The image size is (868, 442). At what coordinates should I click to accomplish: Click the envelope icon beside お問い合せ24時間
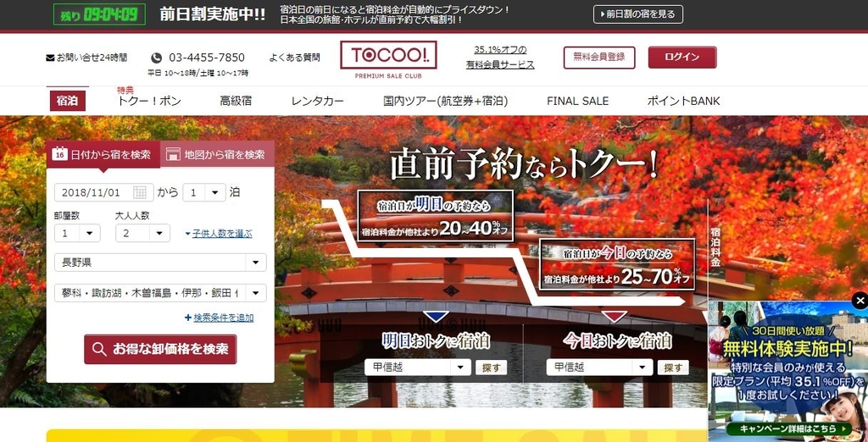pyautogui.click(x=50, y=58)
